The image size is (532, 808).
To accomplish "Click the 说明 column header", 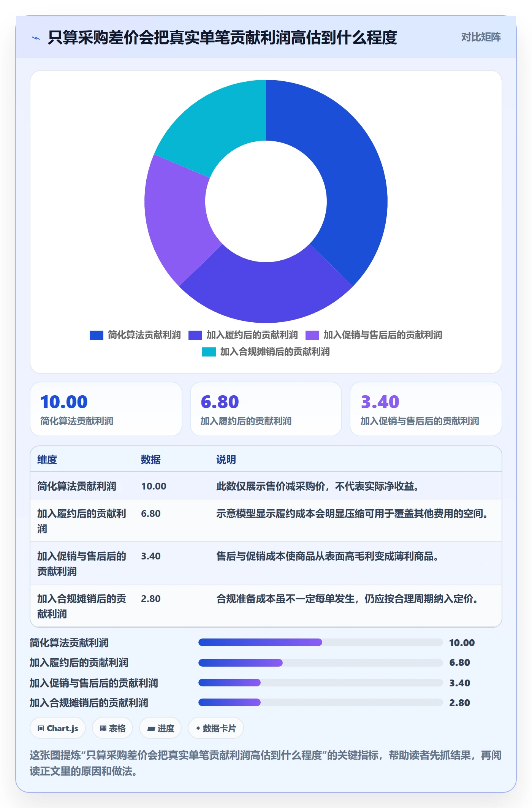I will pyautogui.click(x=226, y=459).
